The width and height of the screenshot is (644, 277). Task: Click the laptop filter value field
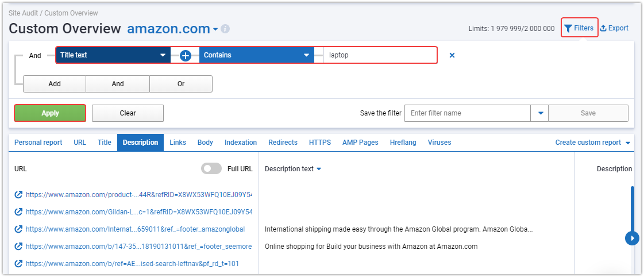pos(380,55)
